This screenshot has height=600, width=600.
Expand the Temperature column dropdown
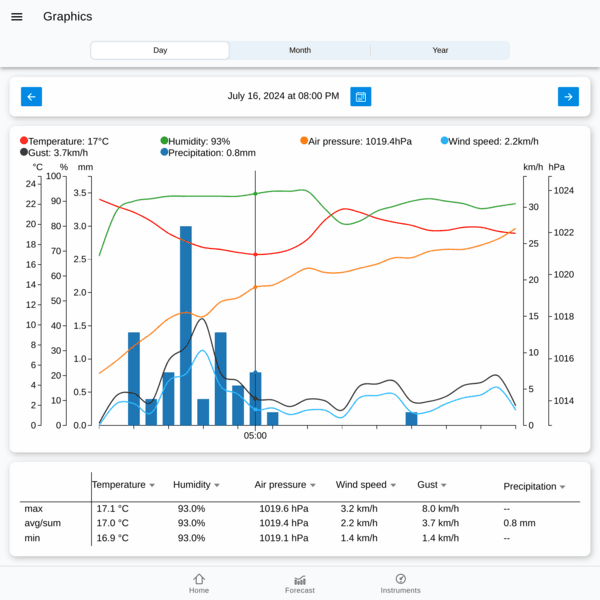(x=152, y=485)
